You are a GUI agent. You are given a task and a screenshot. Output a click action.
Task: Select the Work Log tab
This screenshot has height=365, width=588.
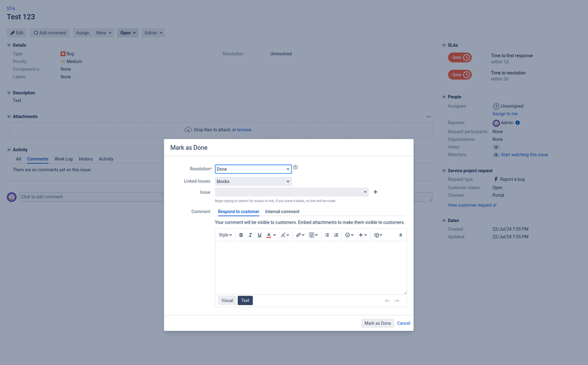(x=64, y=159)
